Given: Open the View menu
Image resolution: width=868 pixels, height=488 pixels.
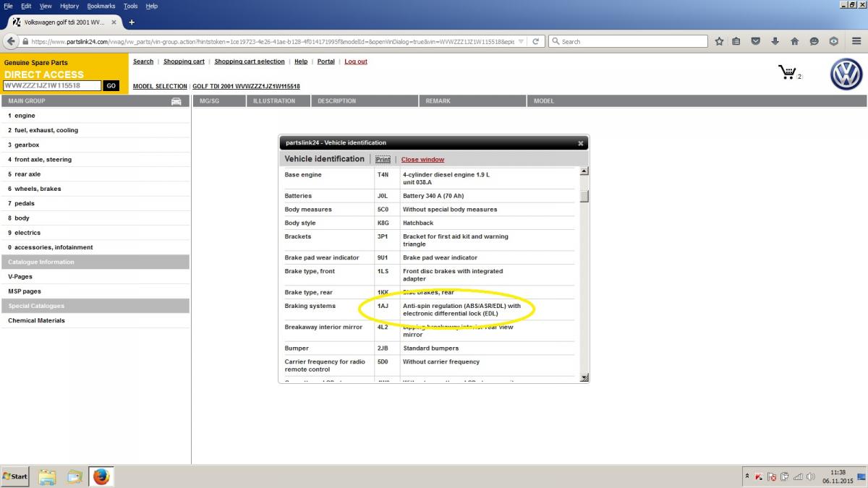Looking at the screenshot, I should 46,6.
